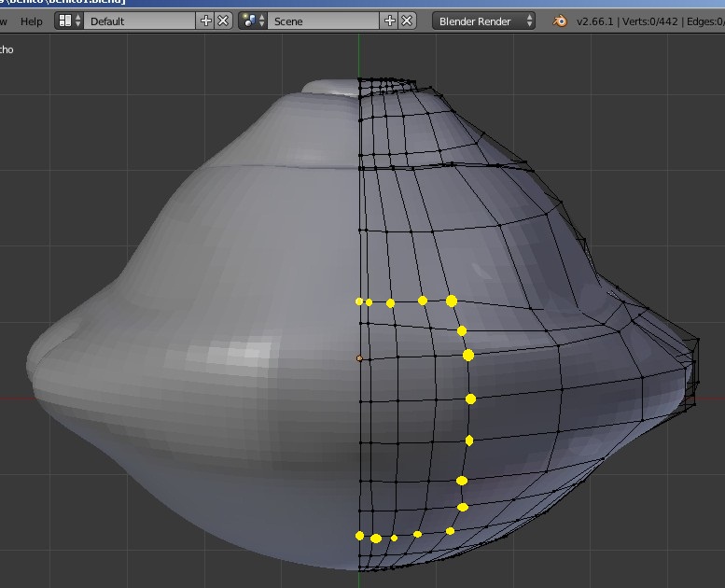The height and width of the screenshot is (588, 725).
Task: Open the arrows beside the Scene browser icon
Action: pyautogui.click(x=261, y=21)
